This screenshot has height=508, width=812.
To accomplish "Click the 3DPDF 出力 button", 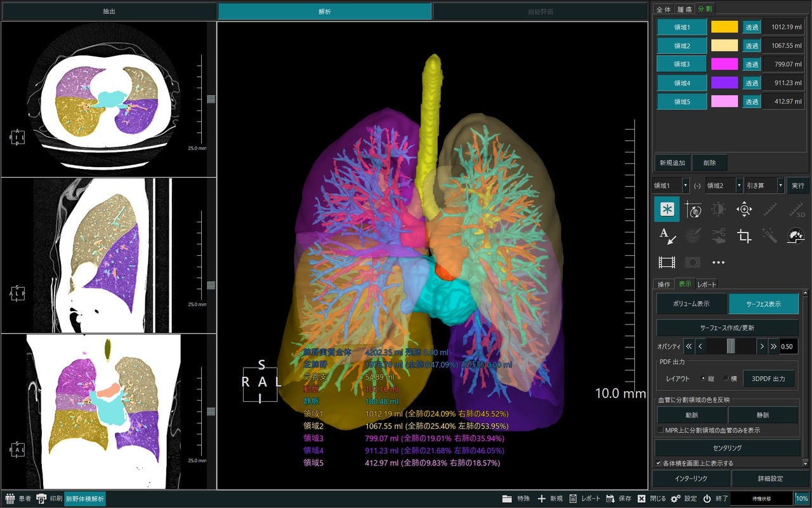I will pos(769,378).
